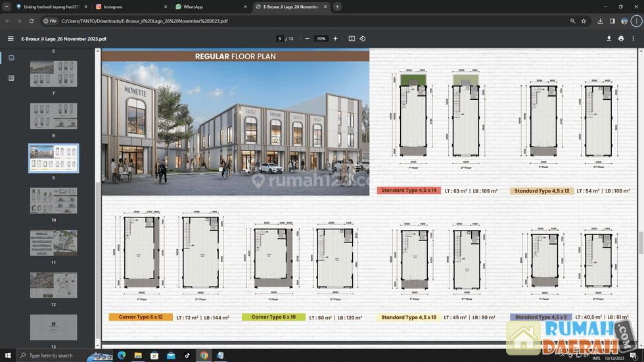Bookmark this page with star icon
This screenshot has height=362, width=644.
point(584,21)
